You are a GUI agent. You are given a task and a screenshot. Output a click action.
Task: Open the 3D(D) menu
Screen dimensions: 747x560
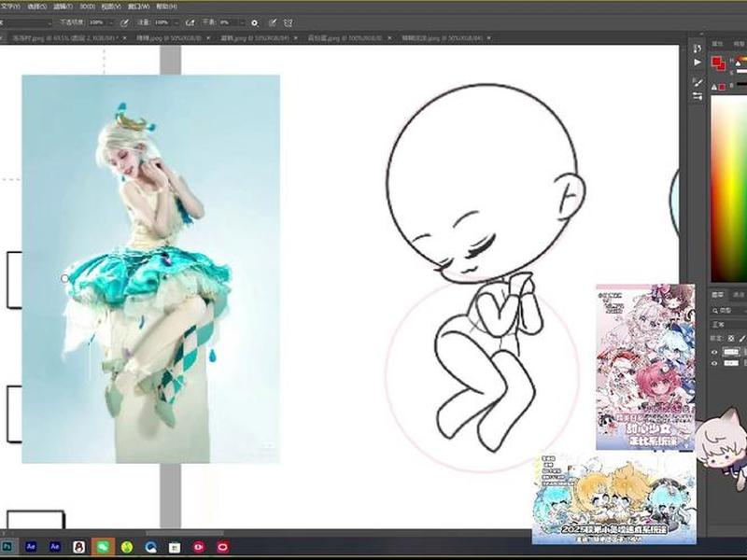point(87,7)
